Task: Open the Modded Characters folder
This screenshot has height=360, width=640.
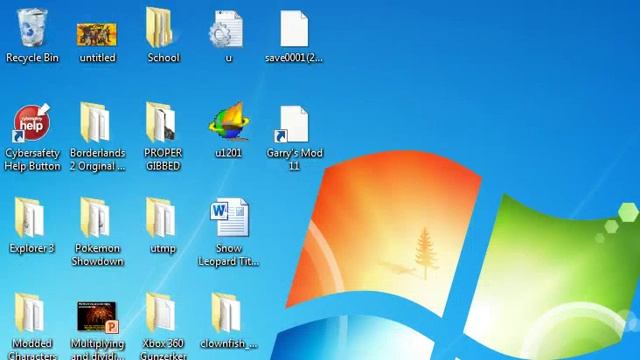Action: tap(29, 313)
